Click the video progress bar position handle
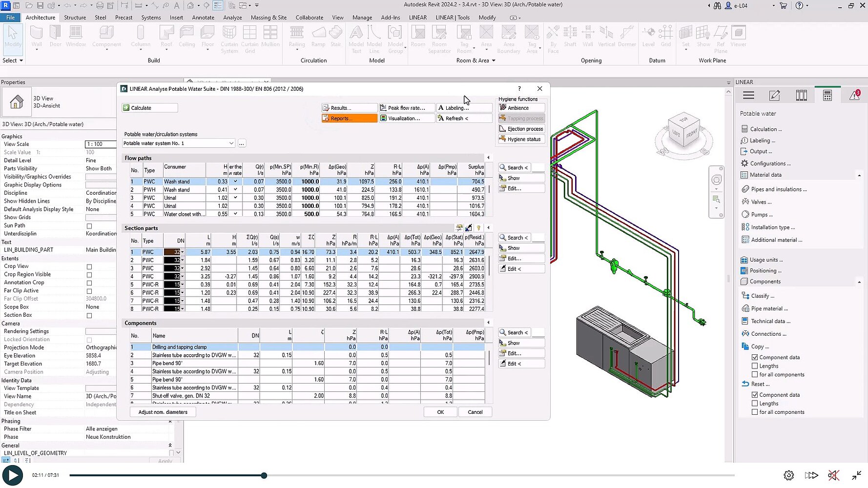Image resolution: width=868 pixels, height=488 pixels. (x=264, y=475)
